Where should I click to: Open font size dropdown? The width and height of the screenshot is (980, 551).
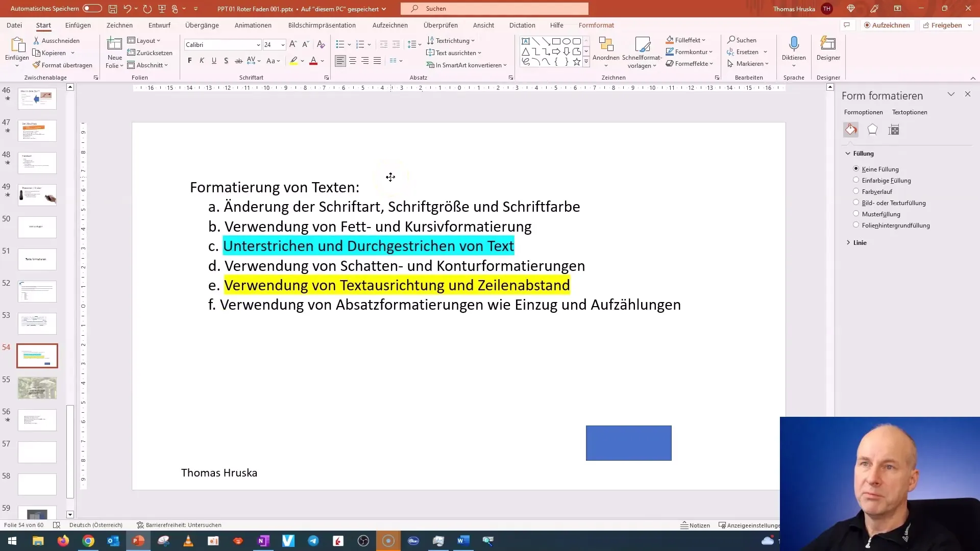(283, 45)
